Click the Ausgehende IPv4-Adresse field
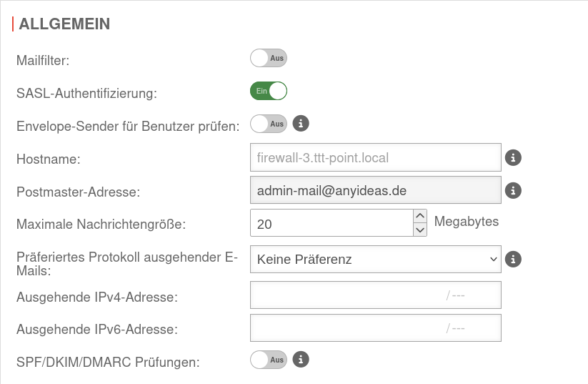The image size is (588, 384). 347,295
